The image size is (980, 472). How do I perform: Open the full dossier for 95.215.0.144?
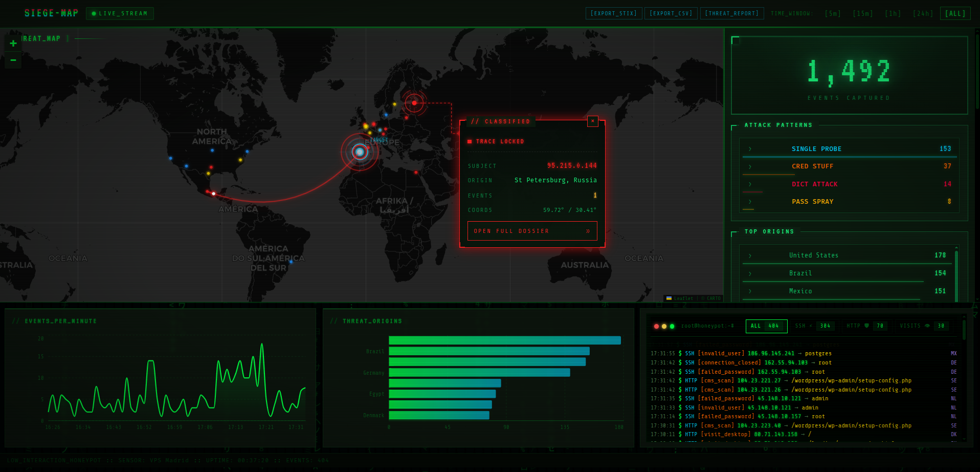532,231
